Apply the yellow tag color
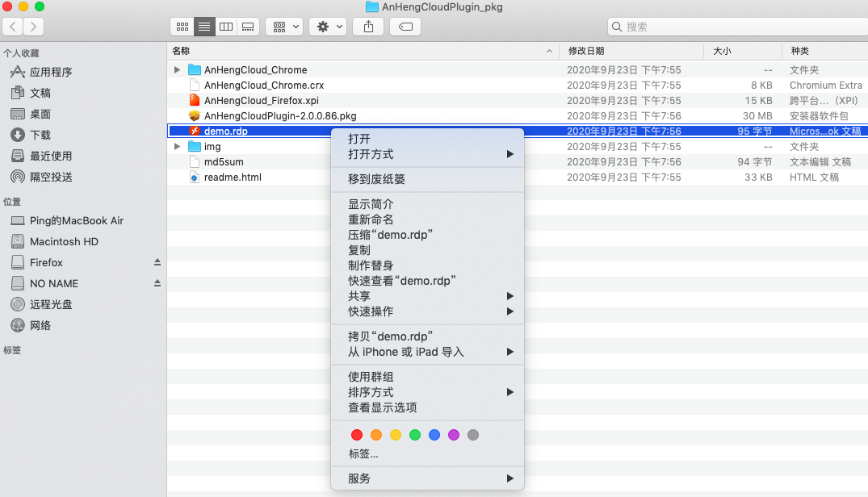 396,435
